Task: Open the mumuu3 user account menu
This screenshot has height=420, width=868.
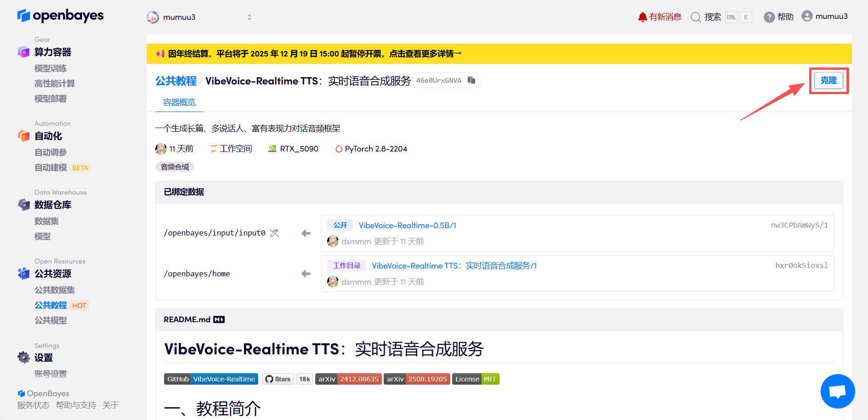Action: click(x=825, y=17)
